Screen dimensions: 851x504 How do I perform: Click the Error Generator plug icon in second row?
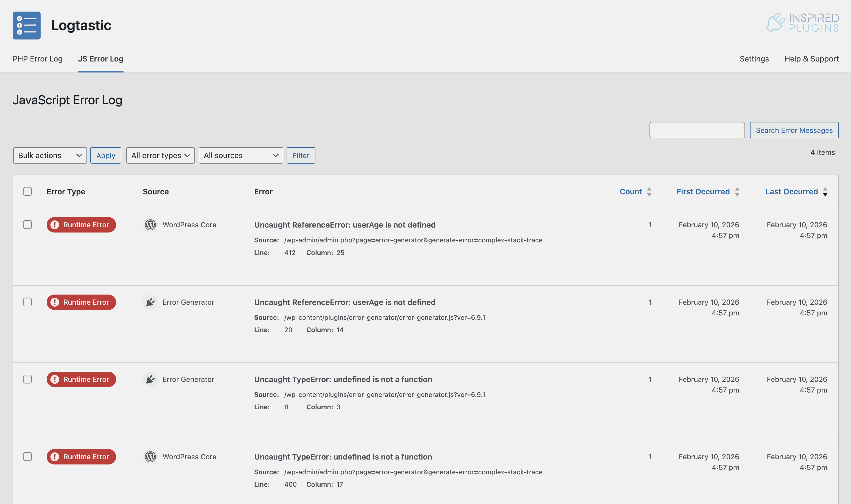pyautogui.click(x=150, y=302)
